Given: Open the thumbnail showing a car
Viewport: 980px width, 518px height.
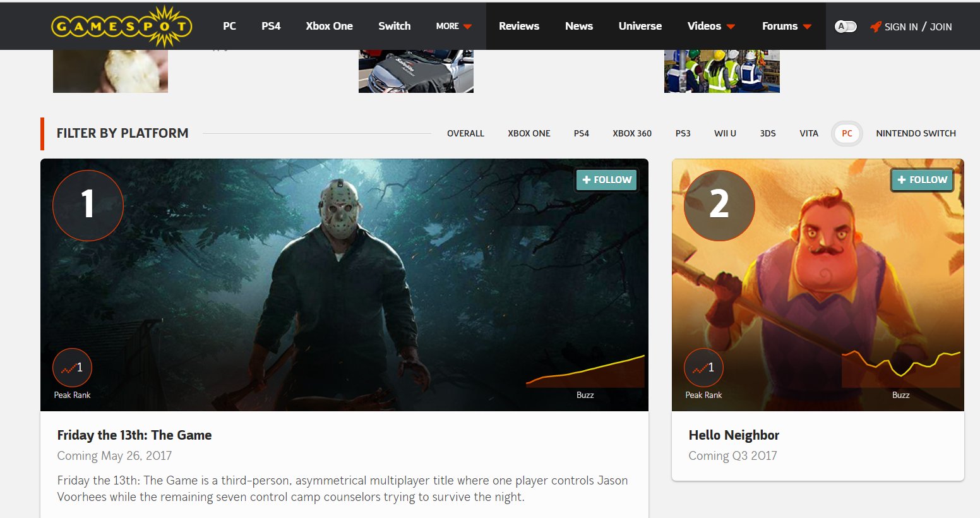Looking at the screenshot, I should click(x=416, y=71).
